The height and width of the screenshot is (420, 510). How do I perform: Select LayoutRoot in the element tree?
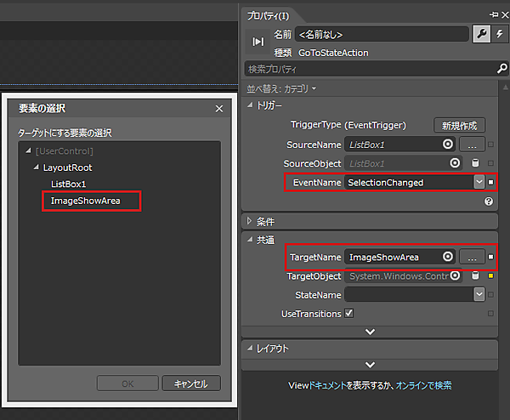(x=68, y=167)
